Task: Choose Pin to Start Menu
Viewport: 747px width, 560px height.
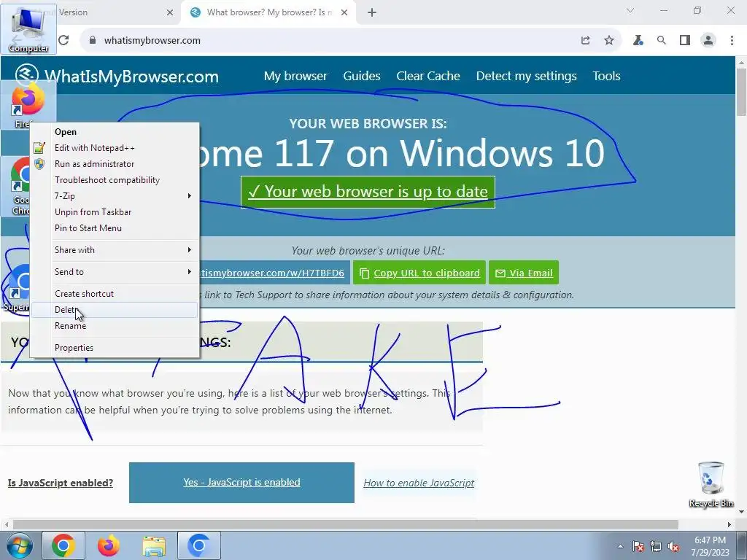Action: 115,228
